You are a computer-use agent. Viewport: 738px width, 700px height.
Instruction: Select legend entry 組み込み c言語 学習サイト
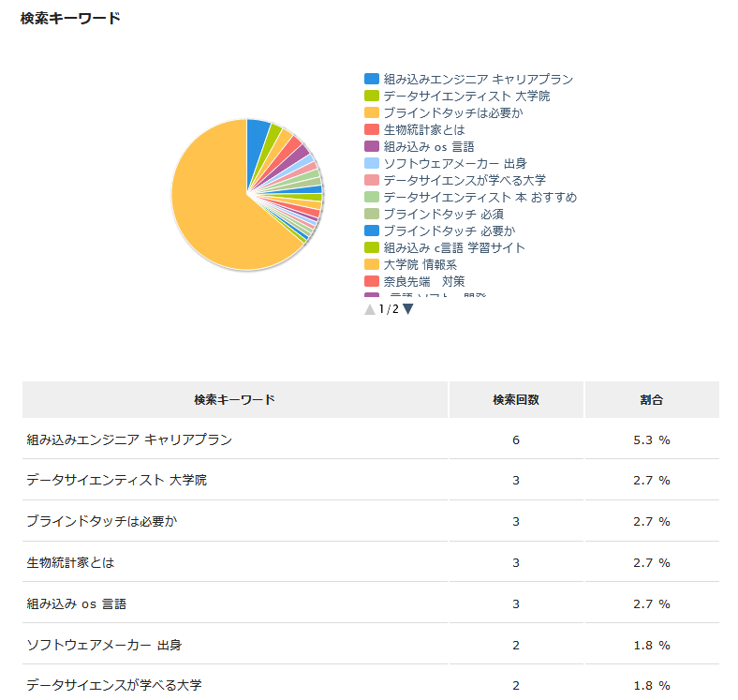(445, 247)
